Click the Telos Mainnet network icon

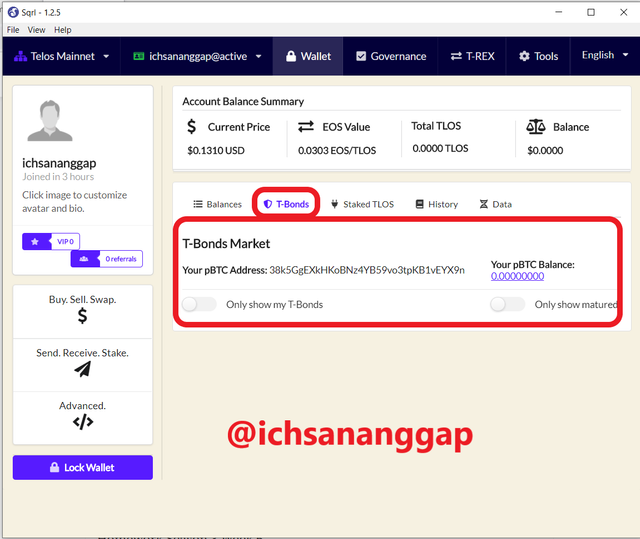pos(20,56)
